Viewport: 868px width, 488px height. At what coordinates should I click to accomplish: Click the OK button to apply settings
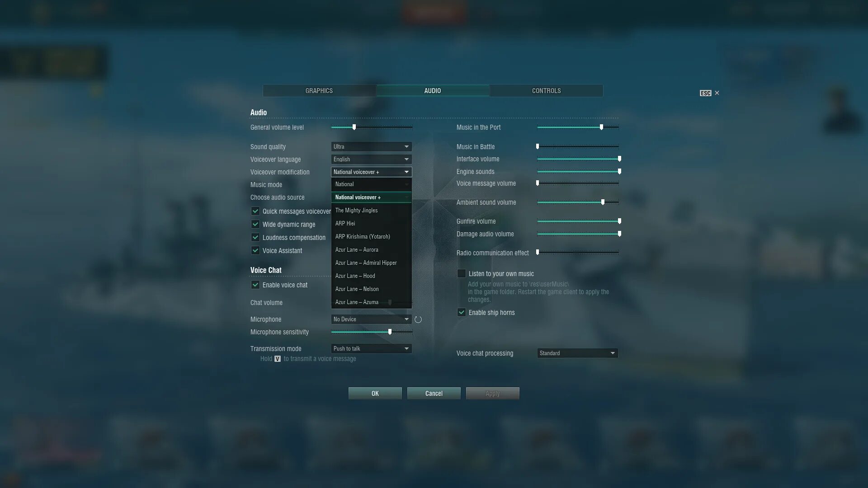[x=375, y=393]
